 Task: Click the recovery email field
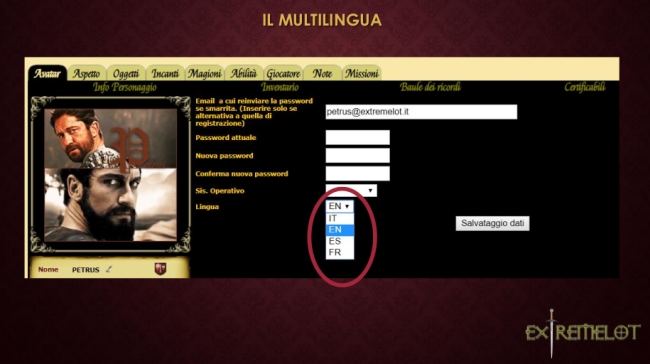[421, 112]
